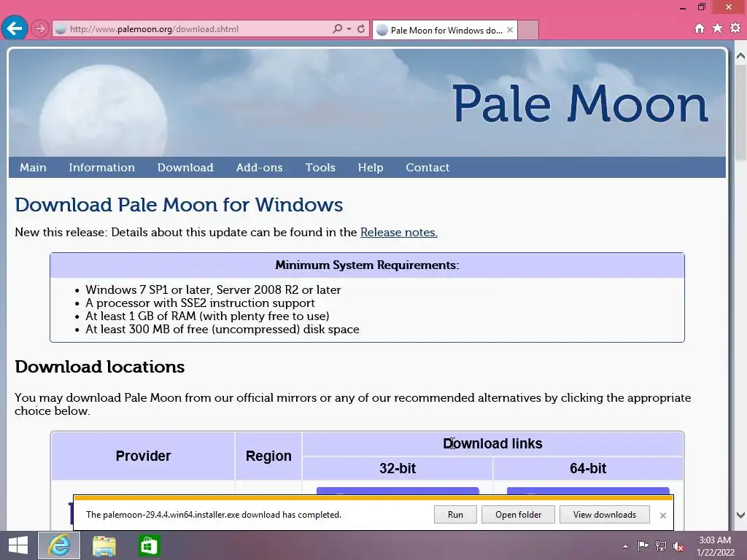Click the Download locations heading
The height and width of the screenshot is (560, 747).
[x=99, y=367]
